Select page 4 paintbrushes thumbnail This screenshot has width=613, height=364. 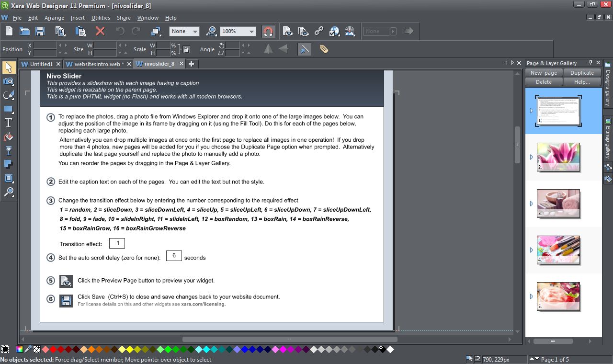click(558, 250)
